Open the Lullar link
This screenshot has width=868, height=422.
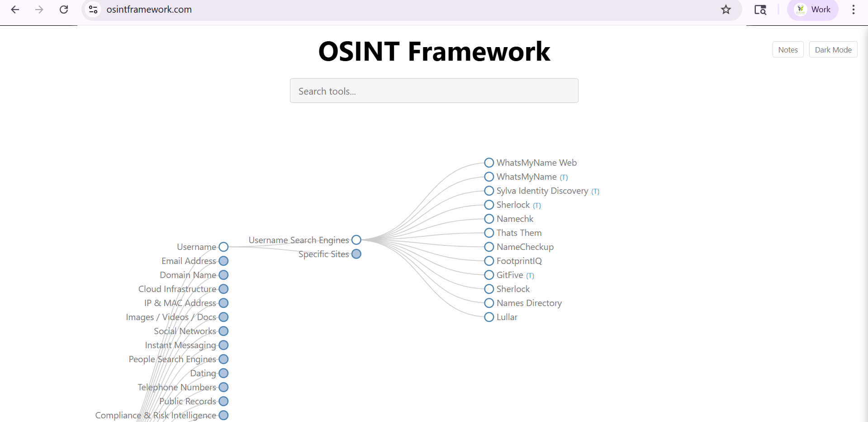507,317
